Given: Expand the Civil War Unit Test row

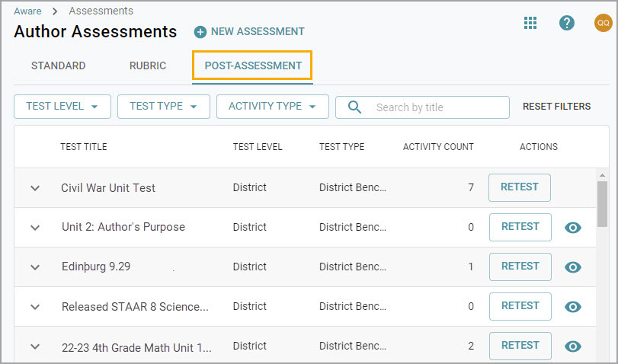Looking at the screenshot, I should click(35, 188).
